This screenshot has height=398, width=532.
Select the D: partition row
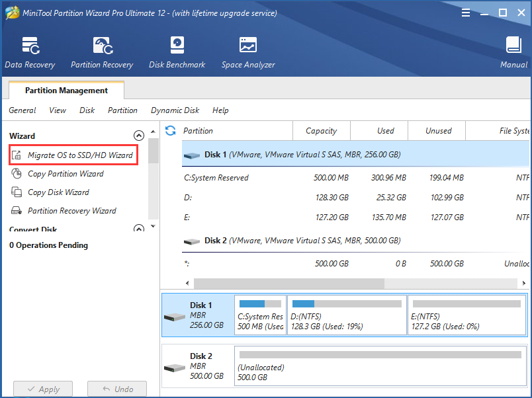tap(355, 197)
